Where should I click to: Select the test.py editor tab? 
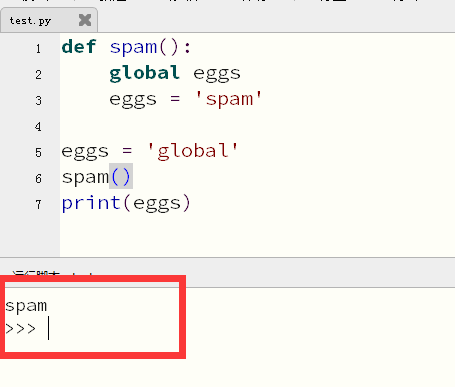(49, 20)
